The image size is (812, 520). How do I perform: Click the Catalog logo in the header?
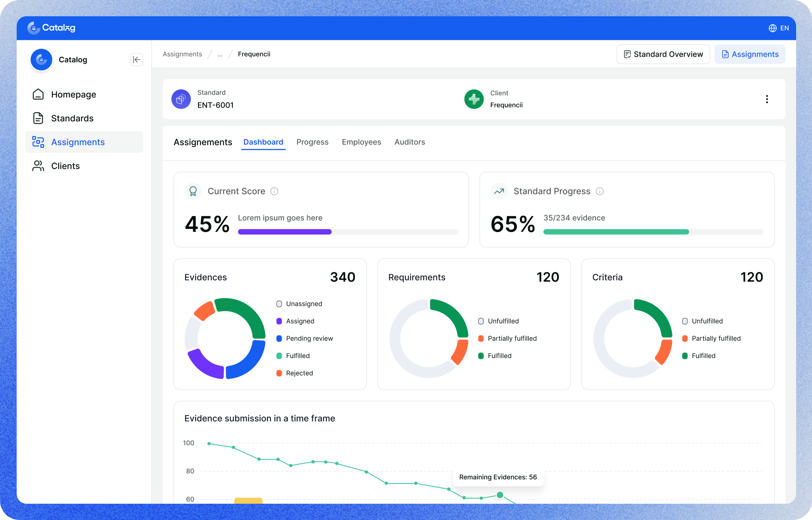pos(51,28)
